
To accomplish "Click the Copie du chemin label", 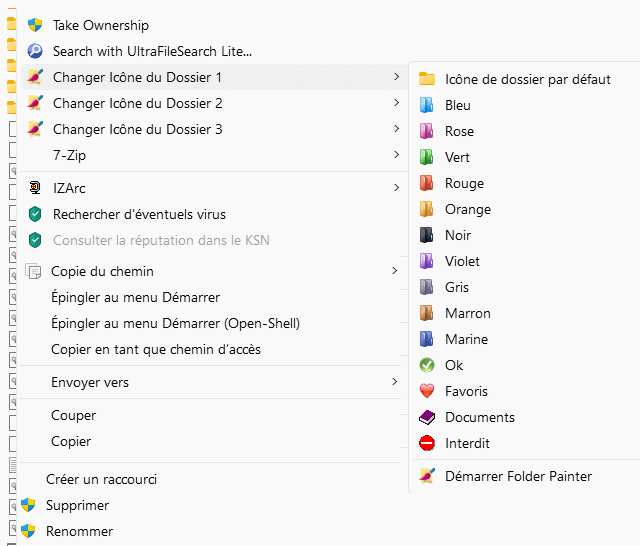I will point(102,272).
